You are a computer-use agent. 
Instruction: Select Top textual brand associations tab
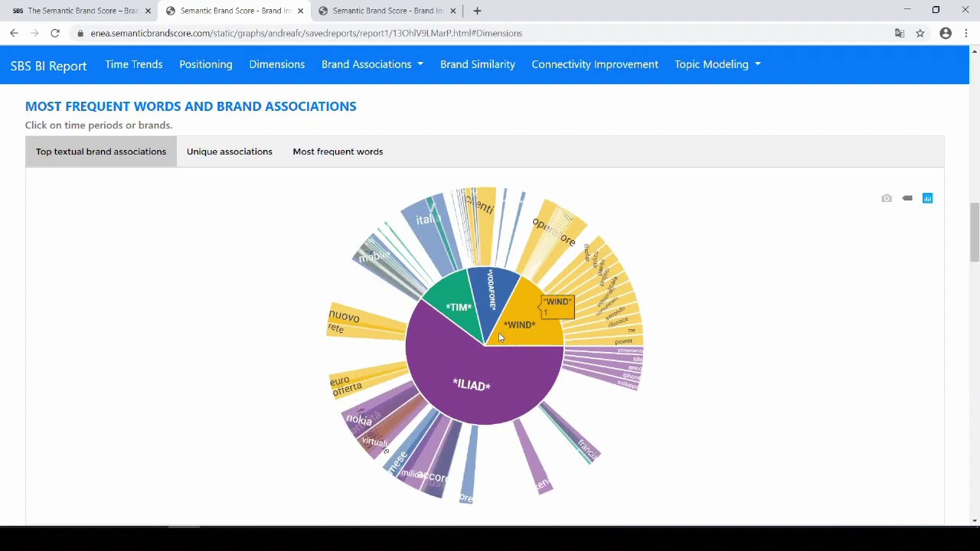point(101,152)
